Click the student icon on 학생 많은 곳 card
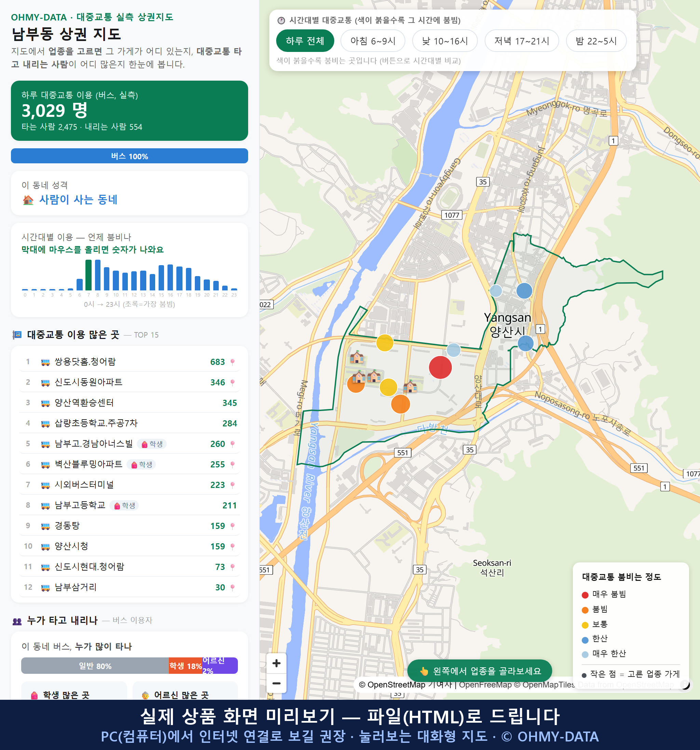This screenshot has width=700, height=750. (34, 695)
